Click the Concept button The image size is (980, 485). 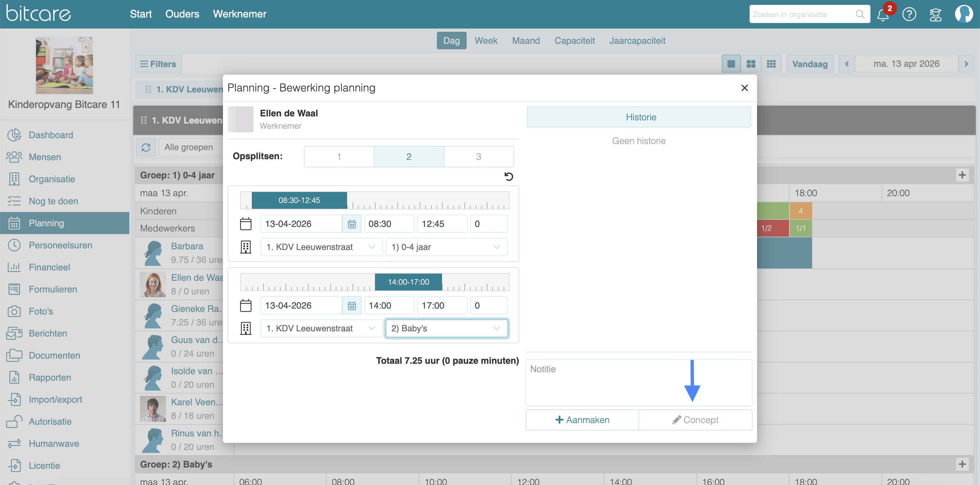pos(695,420)
